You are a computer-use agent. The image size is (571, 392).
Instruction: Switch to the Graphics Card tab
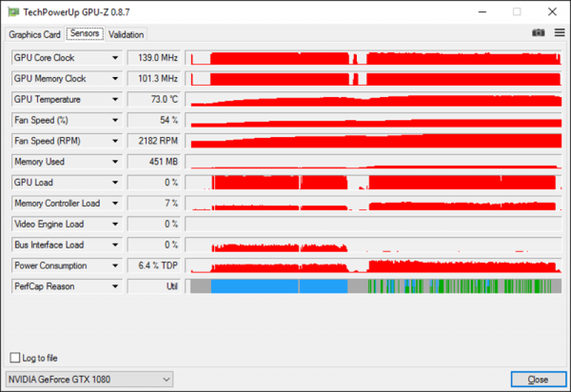click(x=34, y=34)
